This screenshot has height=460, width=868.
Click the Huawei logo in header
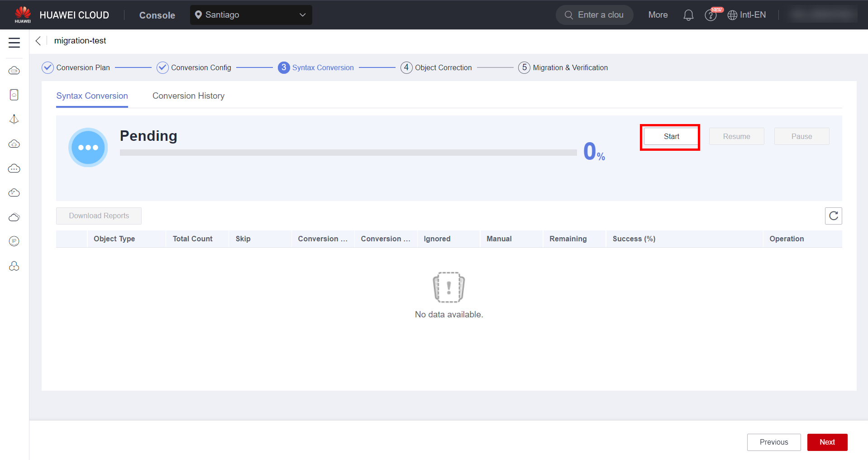click(x=23, y=14)
